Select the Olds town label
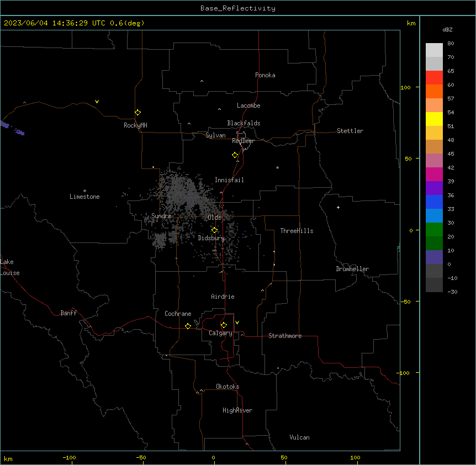 coord(214,218)
